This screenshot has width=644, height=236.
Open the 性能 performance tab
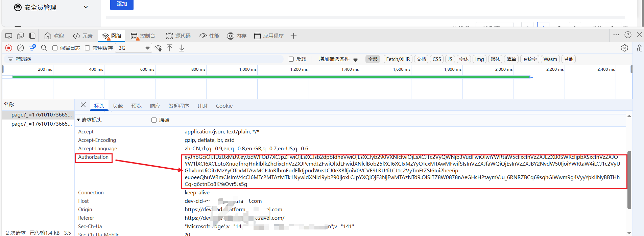point(210,36)
